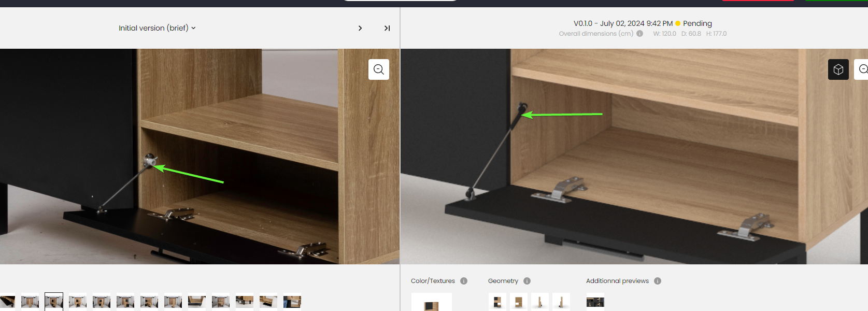Image resolution: width=868 pixels, height=311 pixels.
Task: Select the last Geometry thumbnail
Action: pos(561,302)
